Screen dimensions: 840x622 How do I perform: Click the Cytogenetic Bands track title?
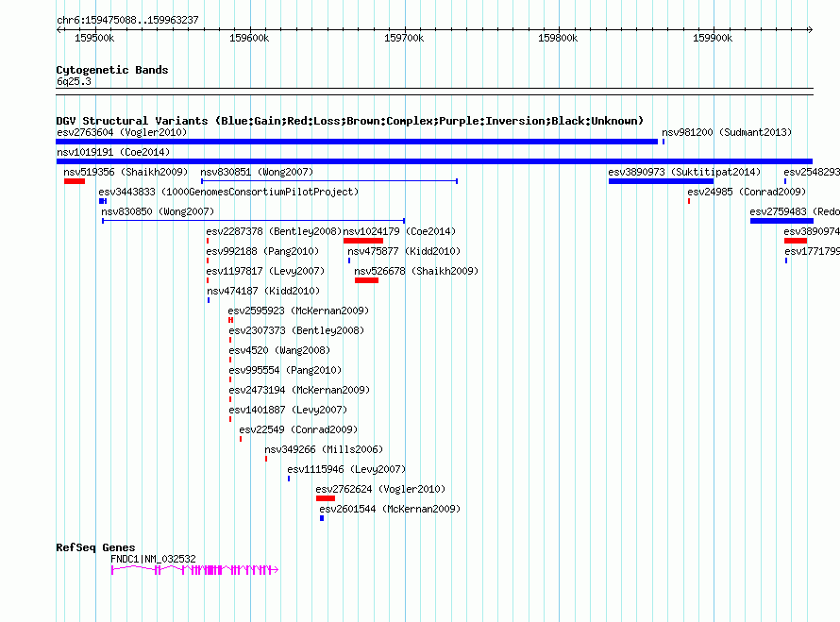point(112,70)
